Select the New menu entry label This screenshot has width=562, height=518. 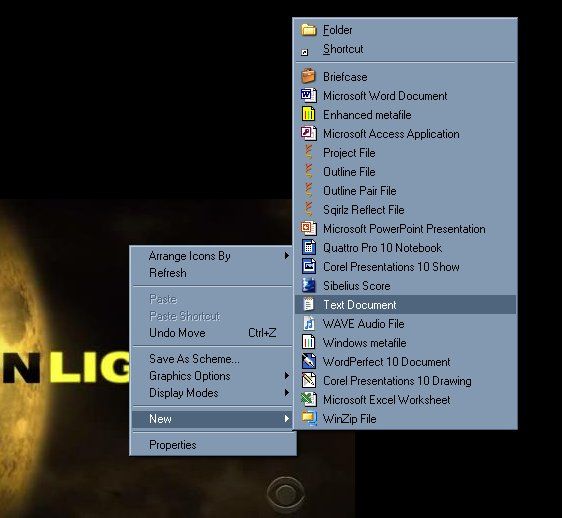pyautogui.click(x=160, y=419)
